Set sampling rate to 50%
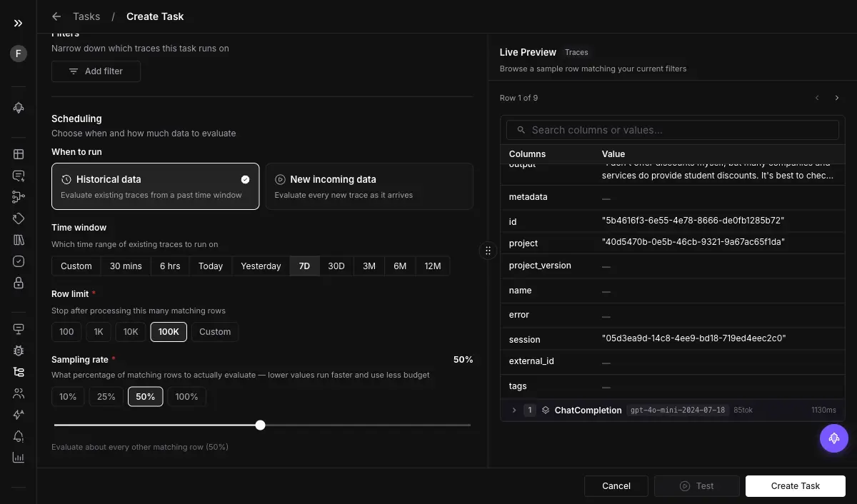The image size is (857, 504). pyautogui.click(x=146, y=397)
